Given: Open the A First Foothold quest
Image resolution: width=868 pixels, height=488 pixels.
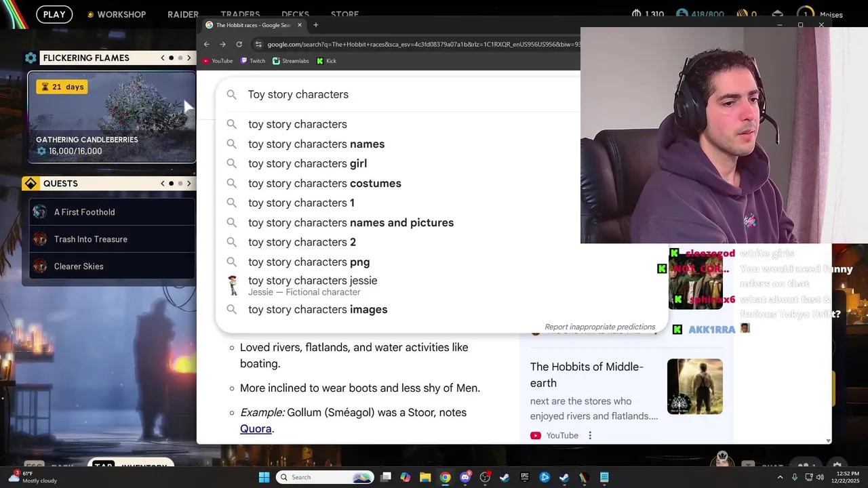Looking at the screenshot, I should tap(112, 212).
